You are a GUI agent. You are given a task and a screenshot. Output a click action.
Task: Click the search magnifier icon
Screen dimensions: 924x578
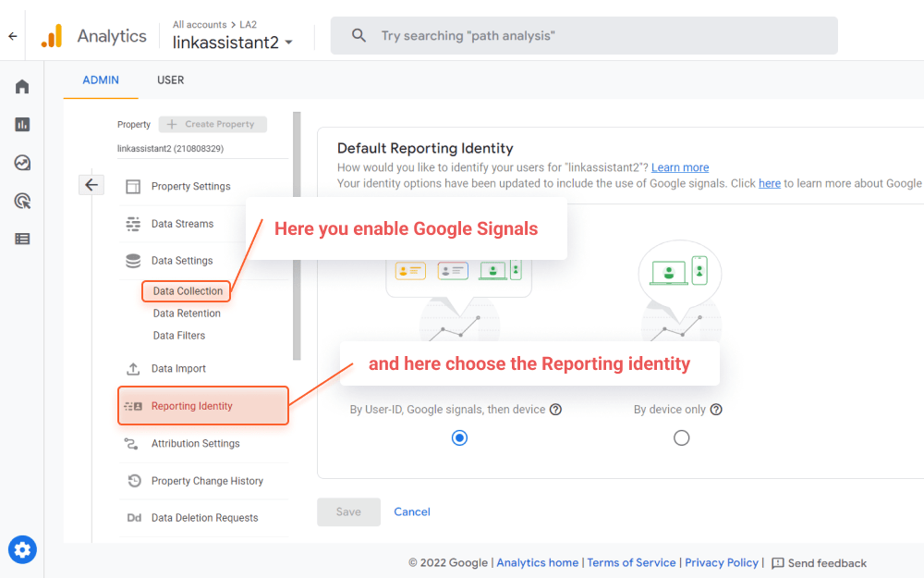pos(359,35)
